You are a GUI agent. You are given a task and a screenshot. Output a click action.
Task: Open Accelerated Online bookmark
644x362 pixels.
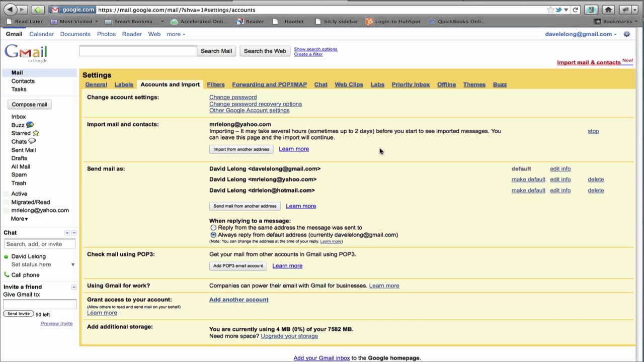(199, 22)
